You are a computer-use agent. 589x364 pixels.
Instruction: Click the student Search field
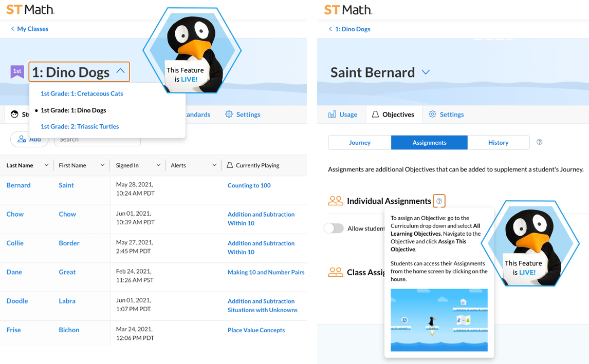coord(98,140)
